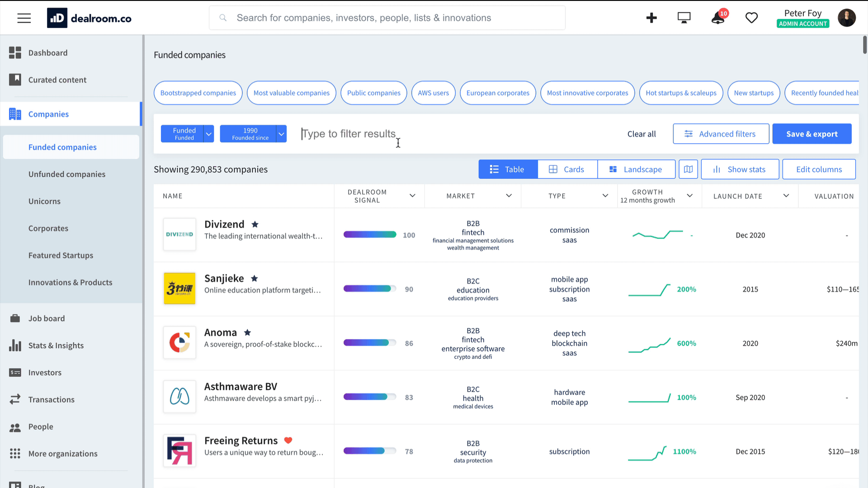Toggle star next to Sanjieke
The width and height of the screenshot is (868, 488).
[x=255, y=278]
